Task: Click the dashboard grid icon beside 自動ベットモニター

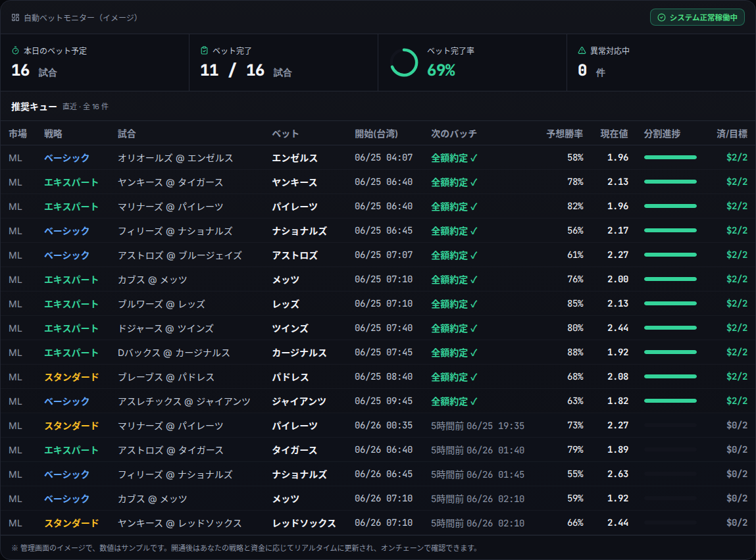Action: (15, 17)
